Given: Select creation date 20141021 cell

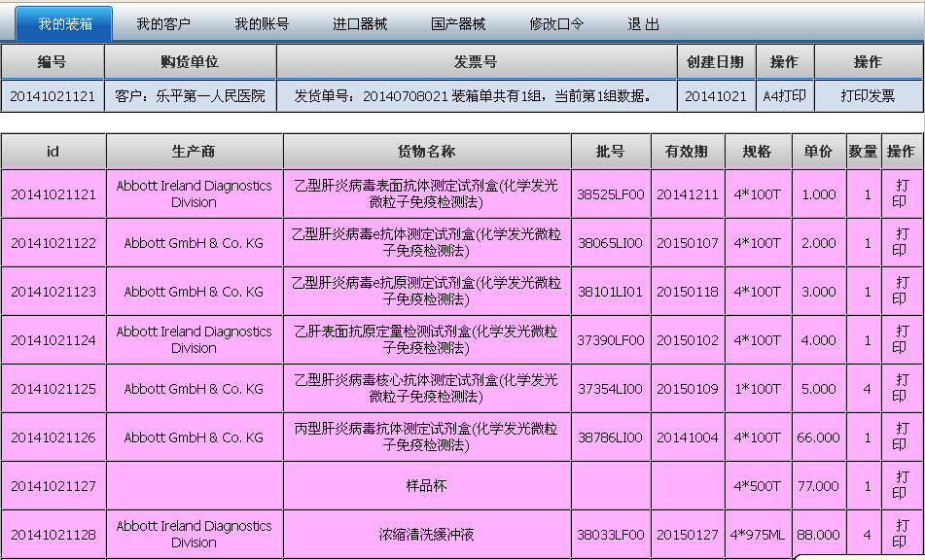Looking at the screenshot, I should tap(716, 96).
